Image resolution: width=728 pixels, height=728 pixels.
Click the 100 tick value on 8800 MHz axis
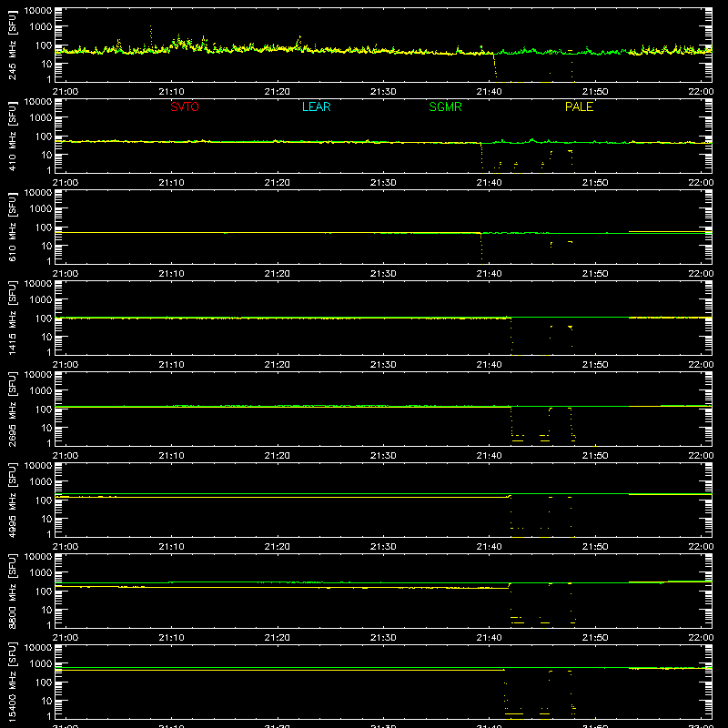coord(44,591)
